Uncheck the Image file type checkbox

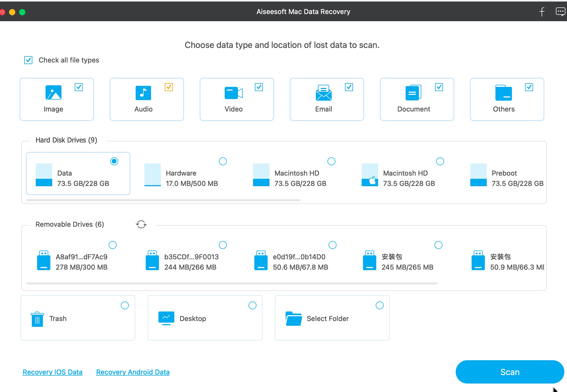point(79,87)
